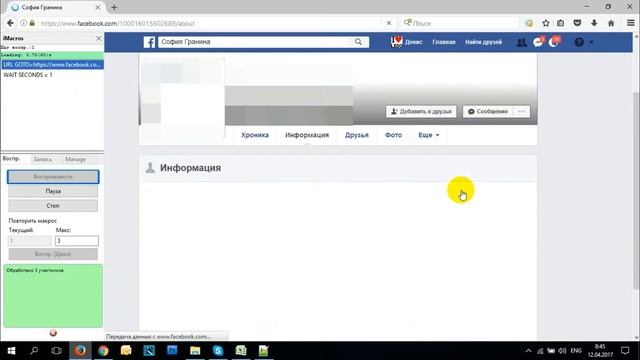
Task: Click the ENG language indicator
Action: coord(576,351)
